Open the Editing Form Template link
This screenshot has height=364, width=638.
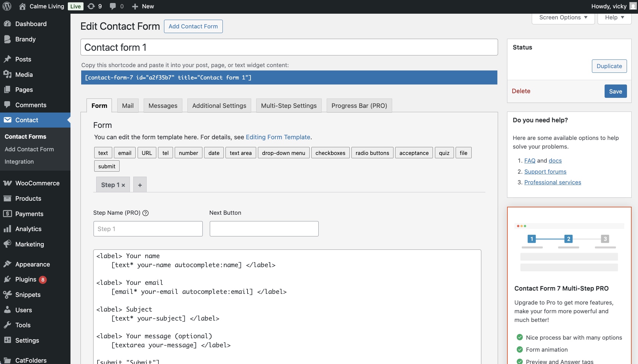point(278,137)
